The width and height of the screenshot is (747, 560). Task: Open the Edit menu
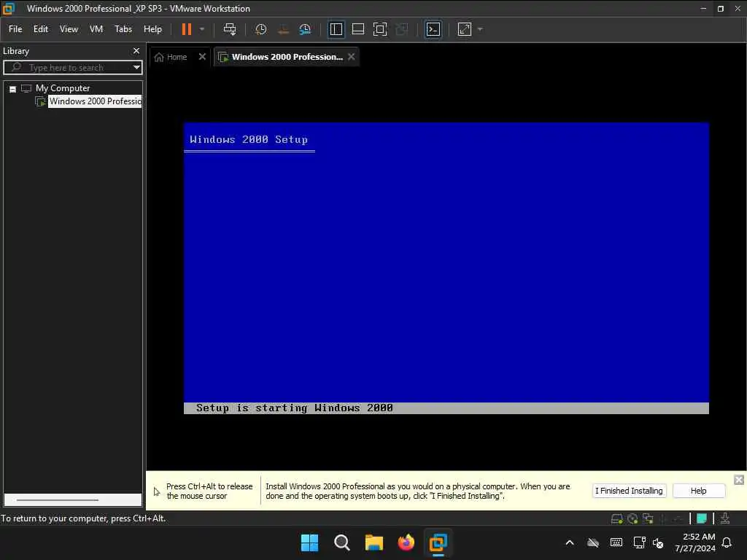point(41,29)
